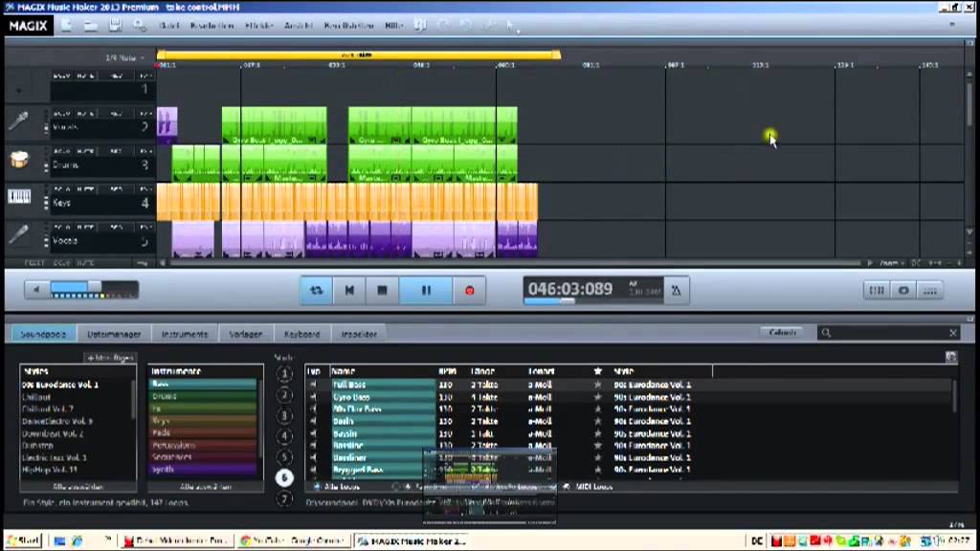Select the MIDI Loops radio option
The image size is (980, 551).
567,487
